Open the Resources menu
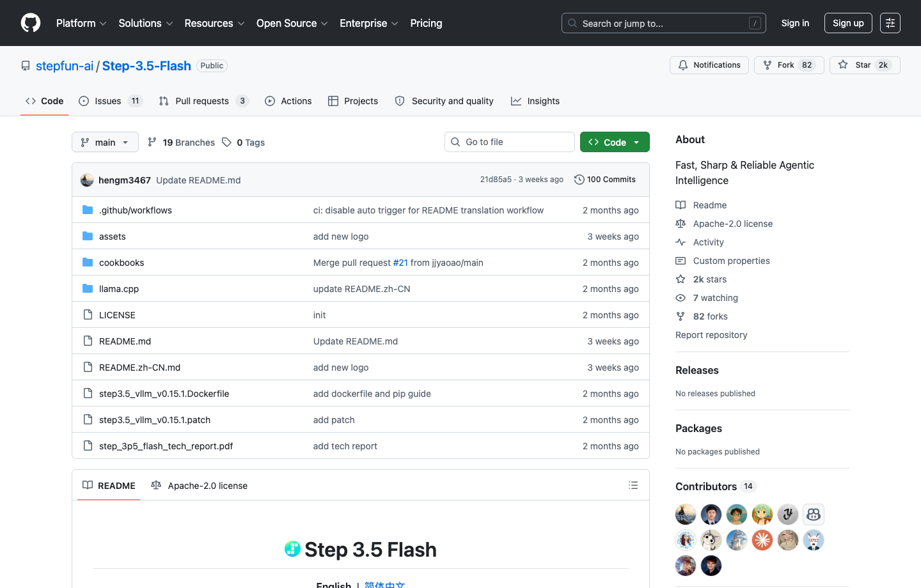This screenshot has width=921, height=588. (214, 23)
